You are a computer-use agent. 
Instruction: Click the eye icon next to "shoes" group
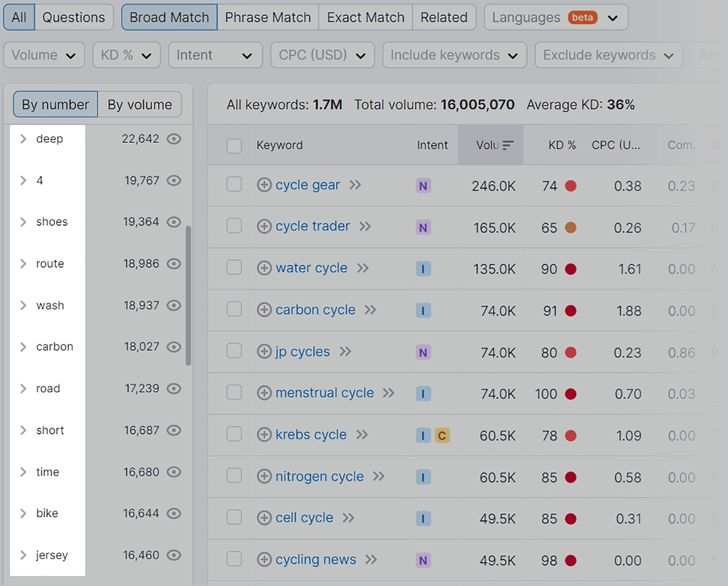(x=174, y=222)
